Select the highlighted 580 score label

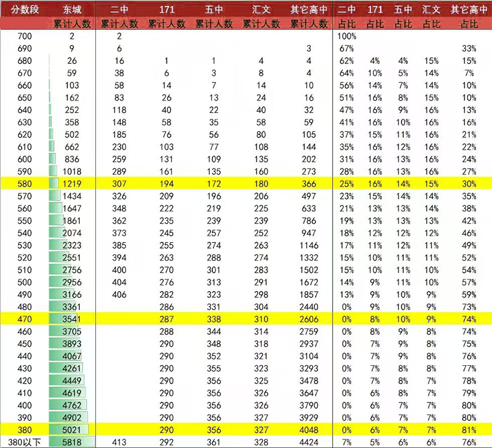pos(25,183)
